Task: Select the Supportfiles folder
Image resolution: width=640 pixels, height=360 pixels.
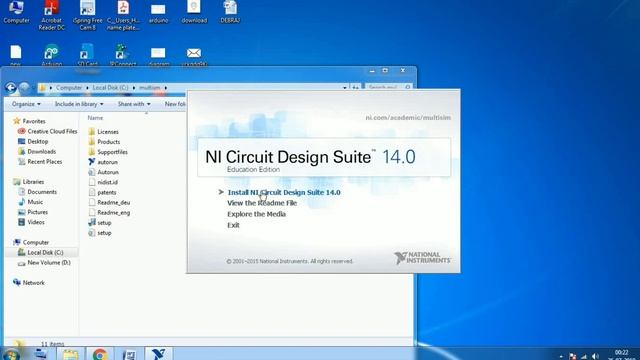Action: coord(108,152)
